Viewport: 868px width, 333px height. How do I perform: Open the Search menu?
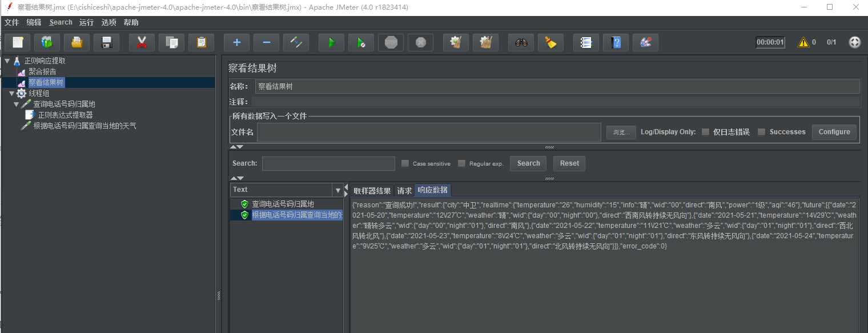[x=61, y=22]
